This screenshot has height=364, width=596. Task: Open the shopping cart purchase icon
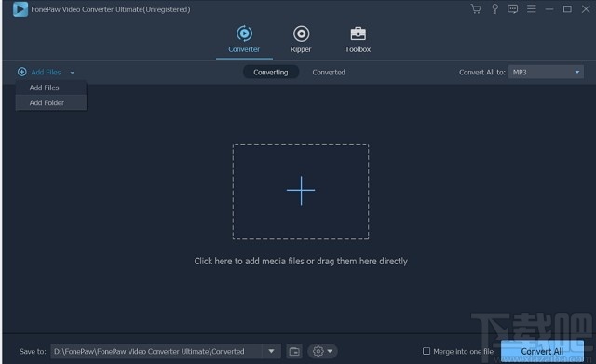(x=476, y=8)
